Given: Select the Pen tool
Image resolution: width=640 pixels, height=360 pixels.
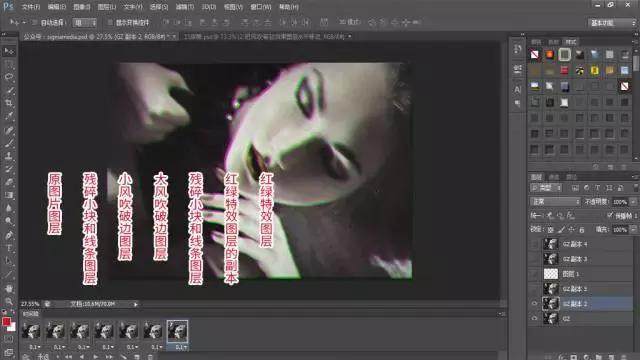Looking at the screenshot, I should point(9,235).
